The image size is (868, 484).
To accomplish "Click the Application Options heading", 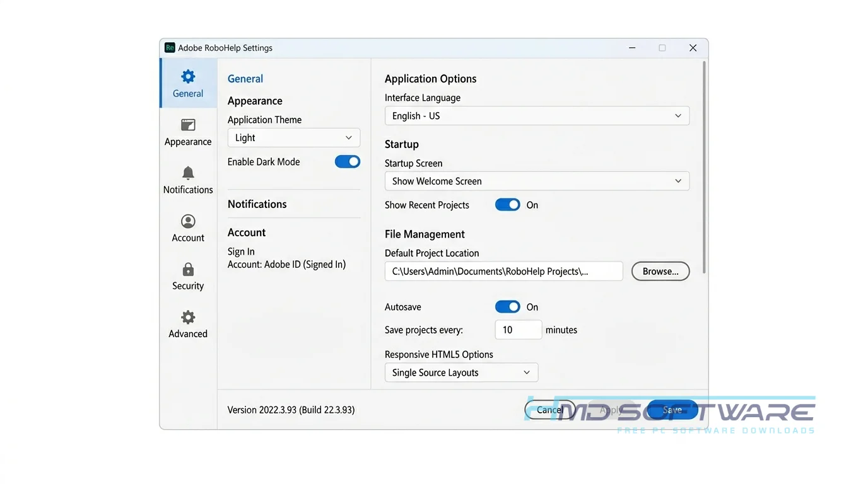I will 431,79.
